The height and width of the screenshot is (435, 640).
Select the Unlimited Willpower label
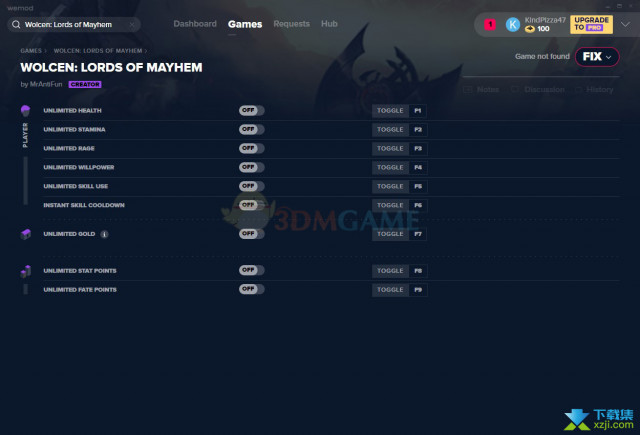click(79, 167)
